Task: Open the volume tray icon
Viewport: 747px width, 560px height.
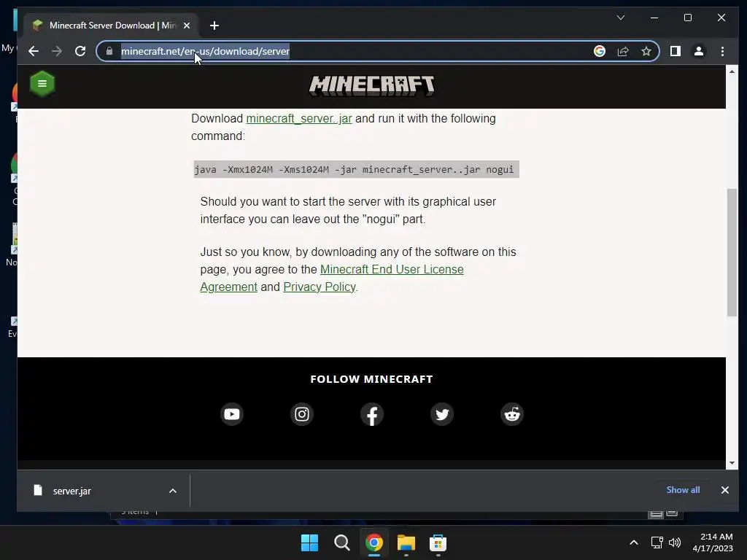Action: click(675, 542)
